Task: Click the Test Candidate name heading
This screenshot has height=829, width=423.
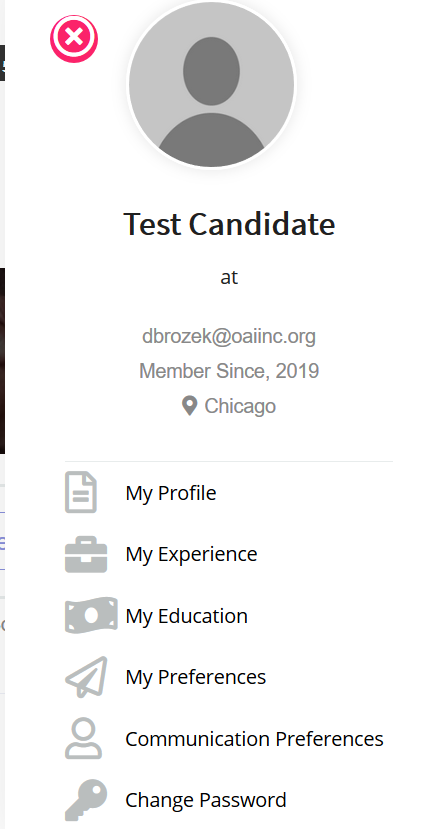Action: coord(229,224)
